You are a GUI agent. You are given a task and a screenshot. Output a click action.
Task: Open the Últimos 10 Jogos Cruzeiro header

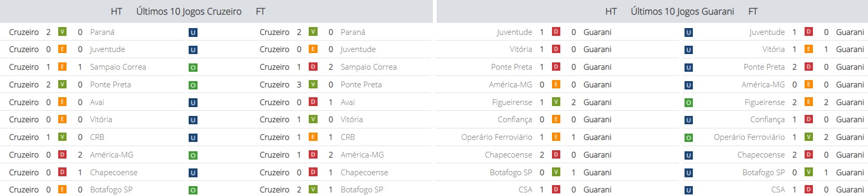point(189,11)
